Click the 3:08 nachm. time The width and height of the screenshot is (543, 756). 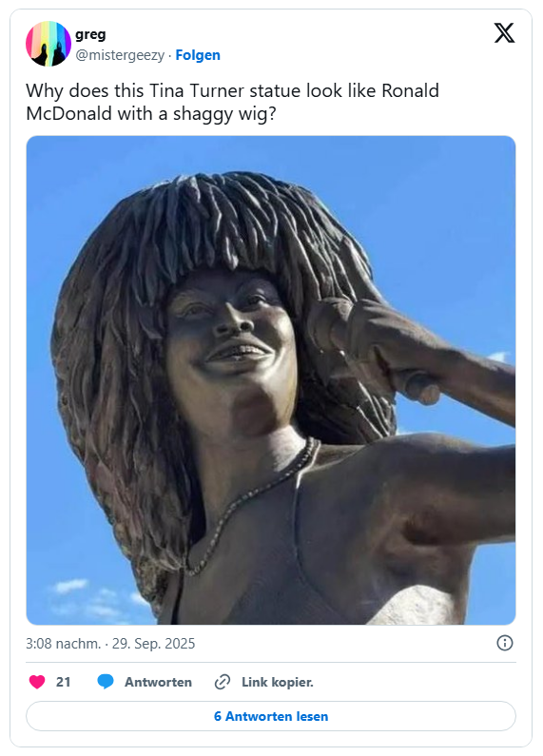coord(63,644)
